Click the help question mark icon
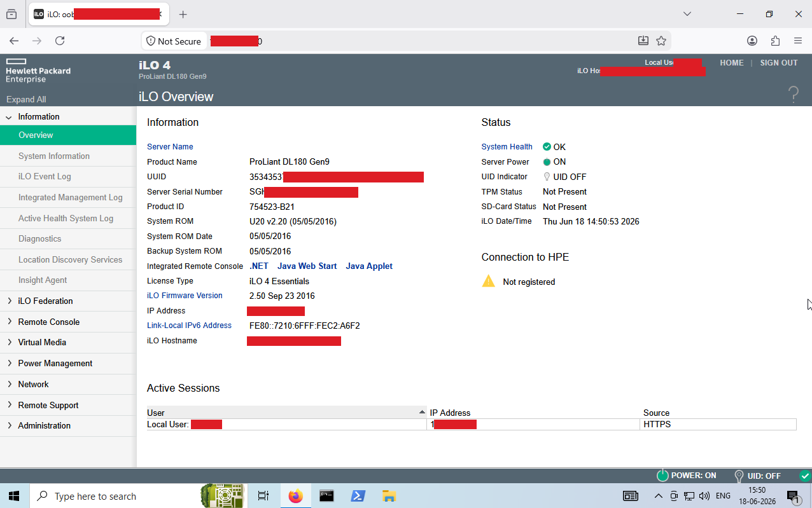Viewport: 812px width, 508px height. [794, 95]
